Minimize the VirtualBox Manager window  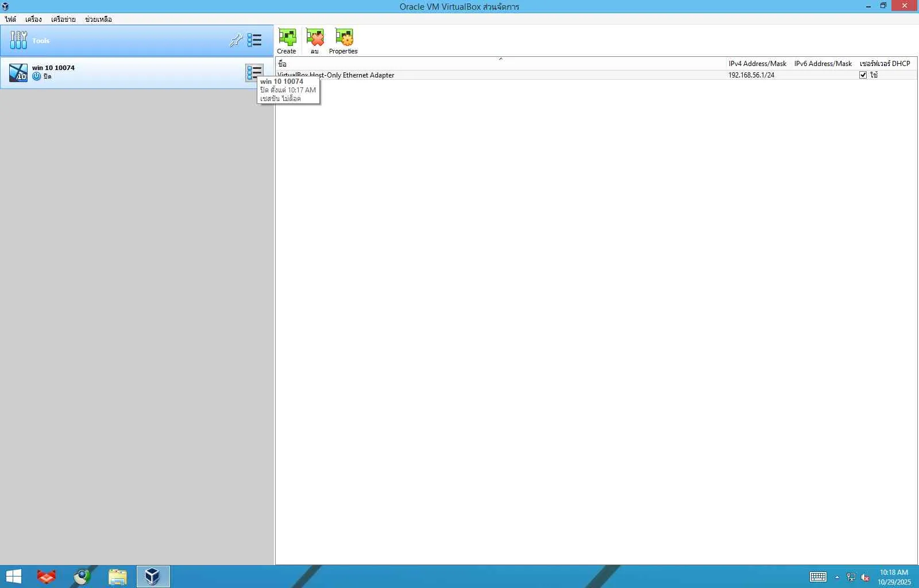coord(868,6)
